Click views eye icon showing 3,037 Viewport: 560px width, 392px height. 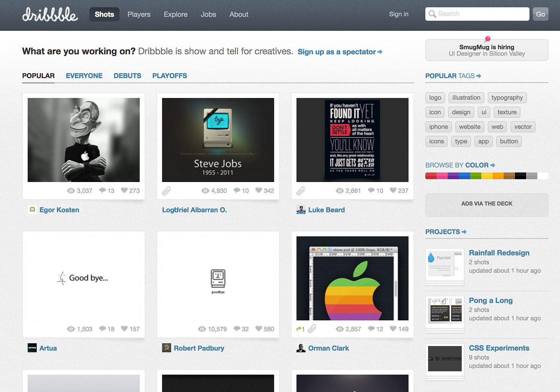71,191
